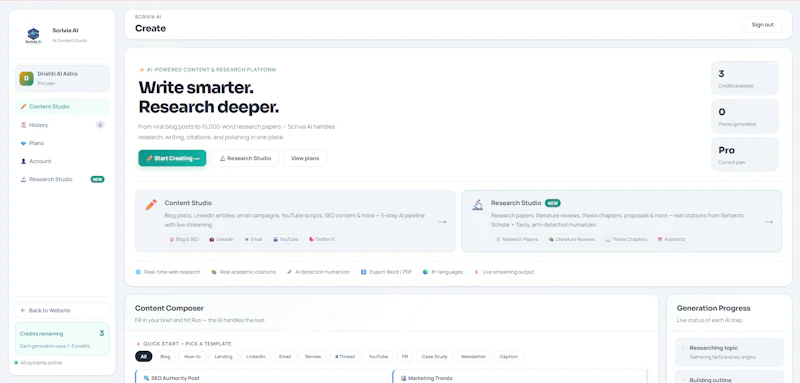Click the Drishti AI Astro avatar icon
The width and height of the screenshot is (800, 383).
pos(27,78)
